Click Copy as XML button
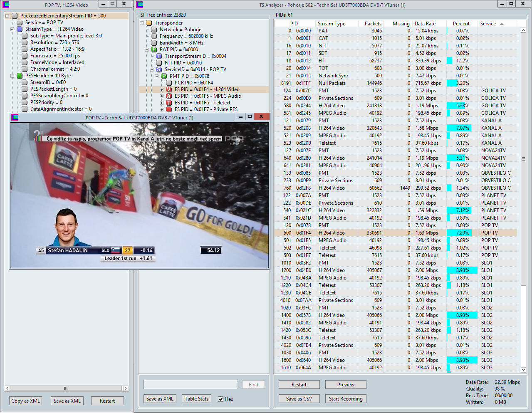 26,401
